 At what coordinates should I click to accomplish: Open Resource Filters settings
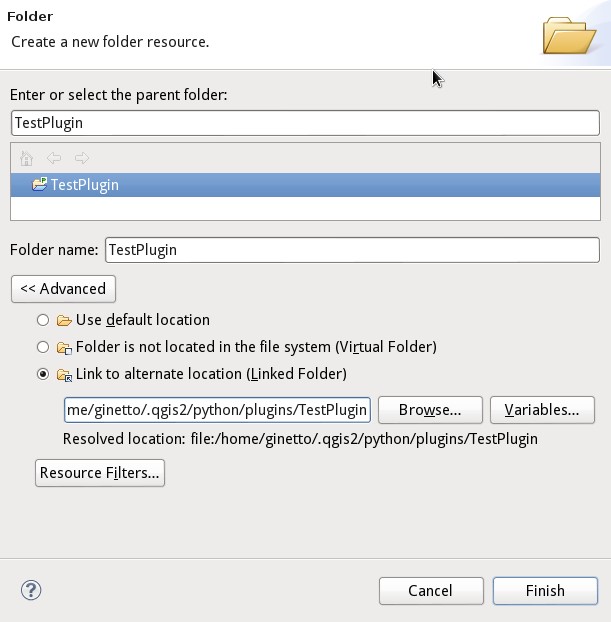tap(100, 473)
